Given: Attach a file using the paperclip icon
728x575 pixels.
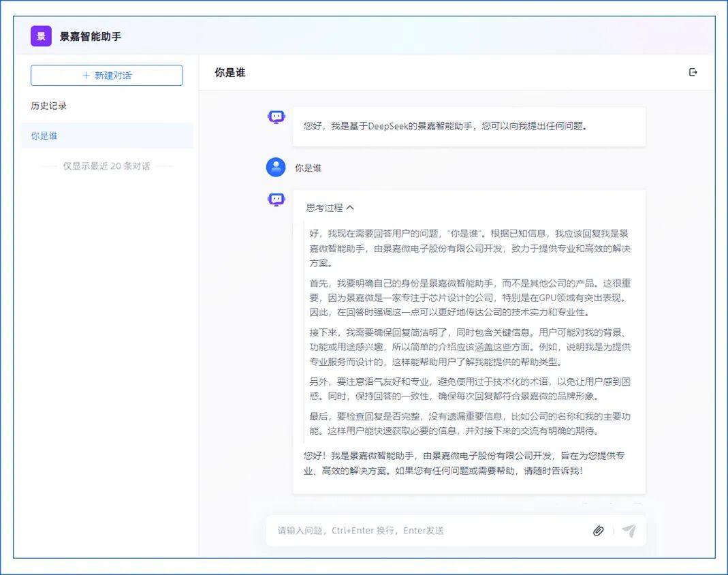Looking at the screenshot, I should tap(598, 530).
